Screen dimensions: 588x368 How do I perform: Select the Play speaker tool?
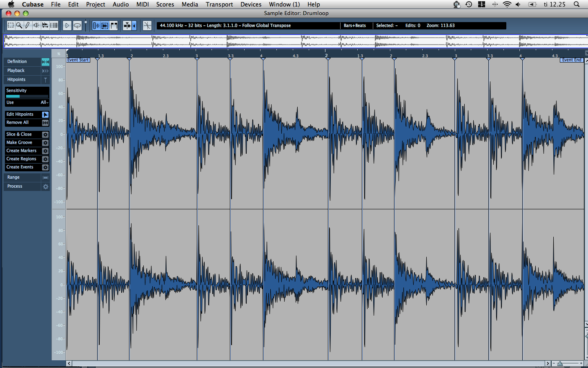[36, 25]
